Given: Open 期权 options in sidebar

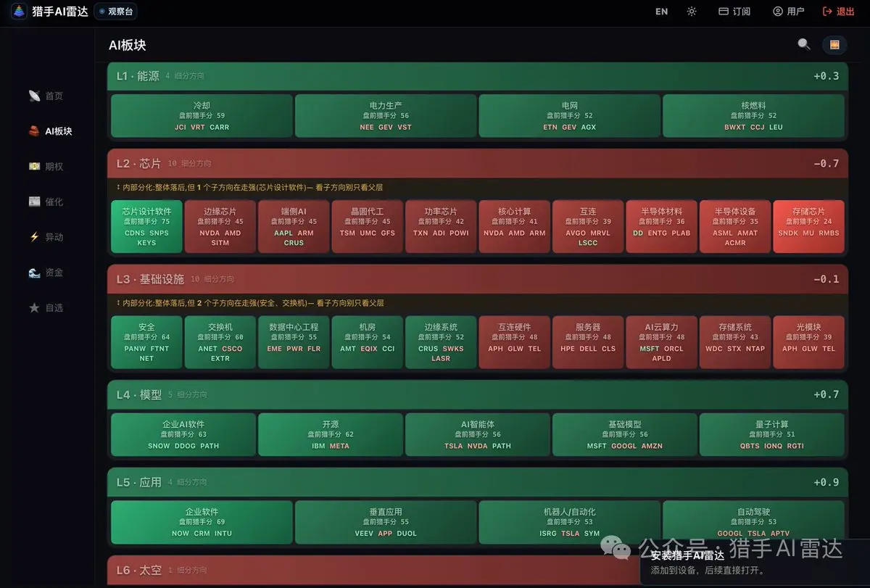Looking at the screenshot, I should [x=46, y=166].
